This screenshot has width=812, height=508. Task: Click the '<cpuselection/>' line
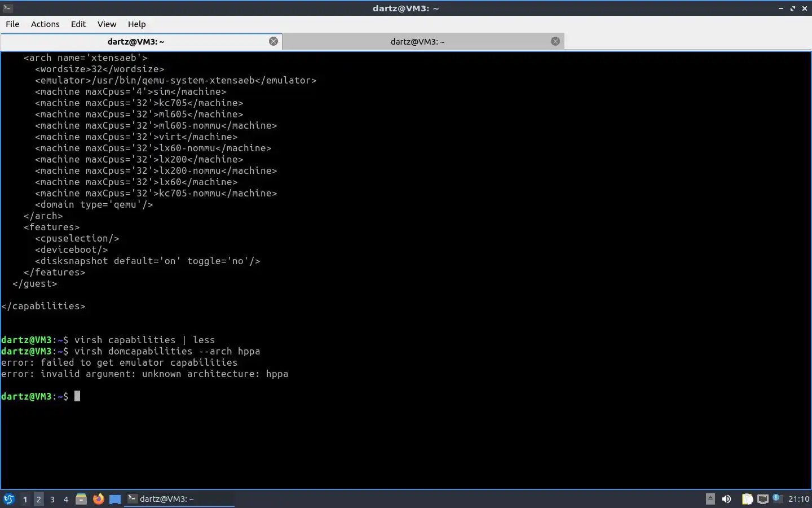(77, 238)
